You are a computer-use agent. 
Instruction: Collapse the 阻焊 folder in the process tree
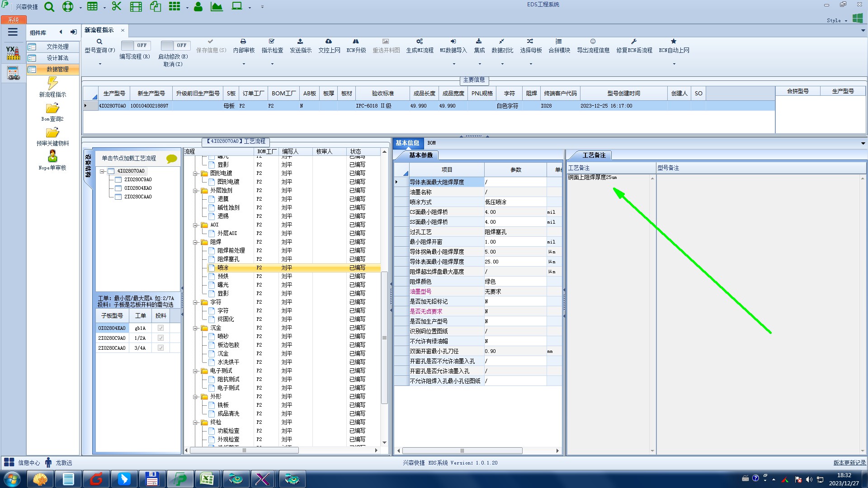(x=195, y=242)
